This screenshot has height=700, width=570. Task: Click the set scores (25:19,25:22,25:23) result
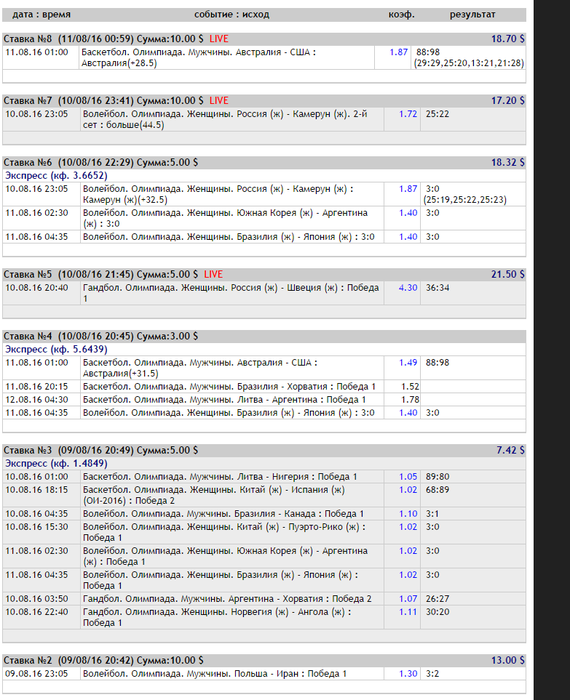(465, 200)
